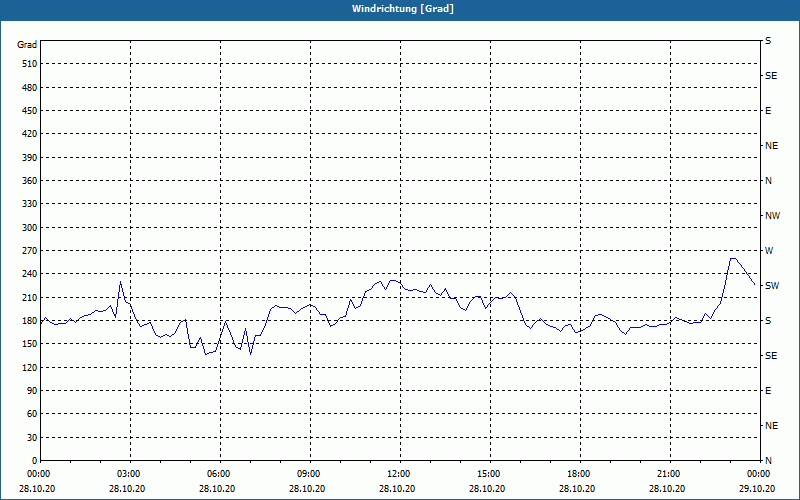Click the 28.10.20 date under 06:00
The width and height of the screenshot is (800, 500).
[x=217, y=488]
